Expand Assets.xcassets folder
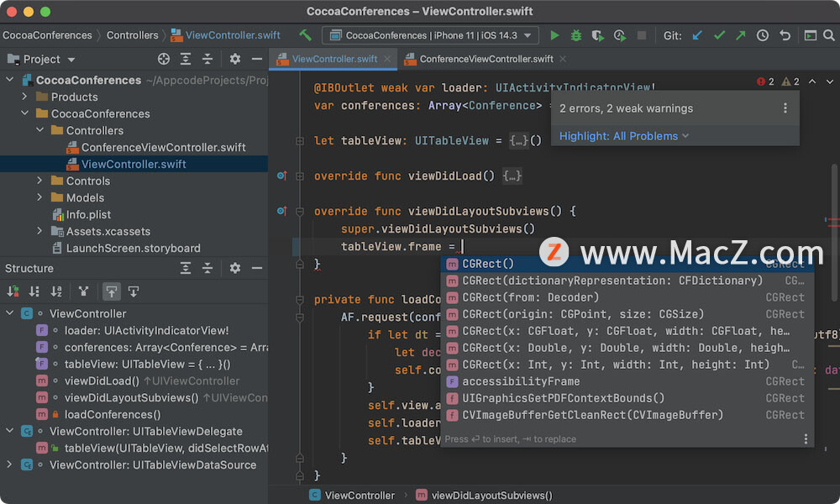This screenshot has width=840, height=504. (x=39, y=231)
